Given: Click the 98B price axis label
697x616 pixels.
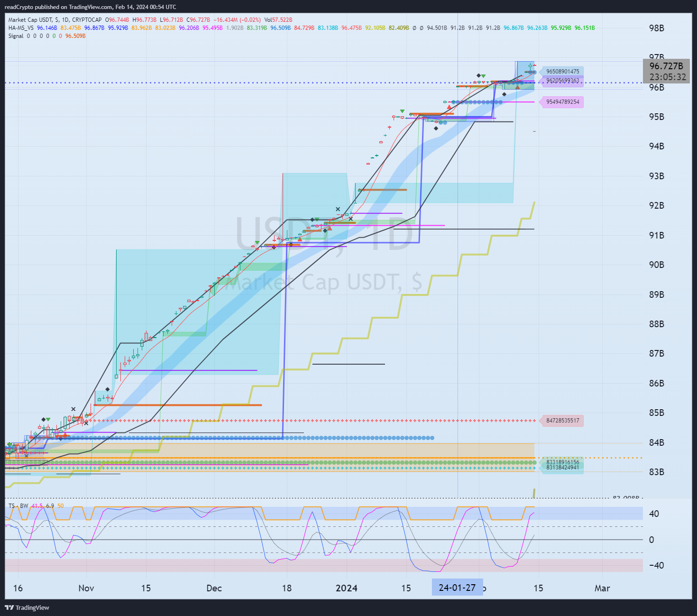Looking at the screenshot, I should pos(657,28).
